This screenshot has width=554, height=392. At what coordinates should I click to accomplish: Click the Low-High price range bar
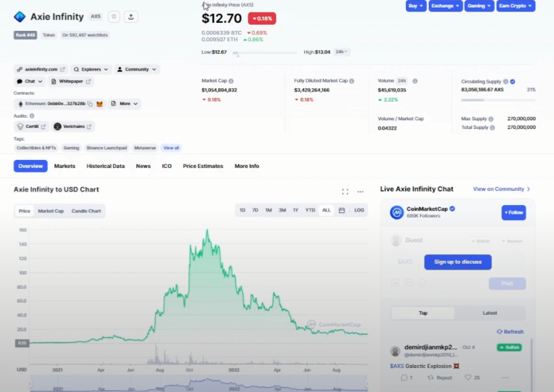coord(265,52)
